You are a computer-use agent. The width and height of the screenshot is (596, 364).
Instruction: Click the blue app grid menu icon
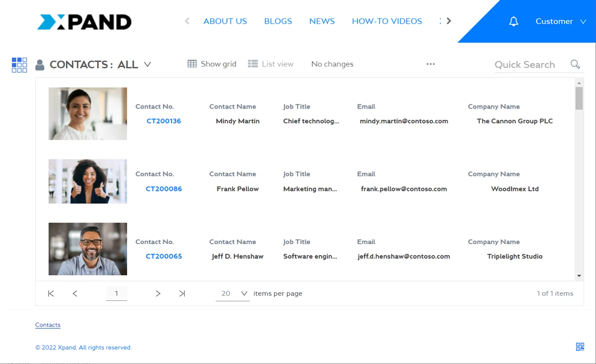click(x=19, y=65)
